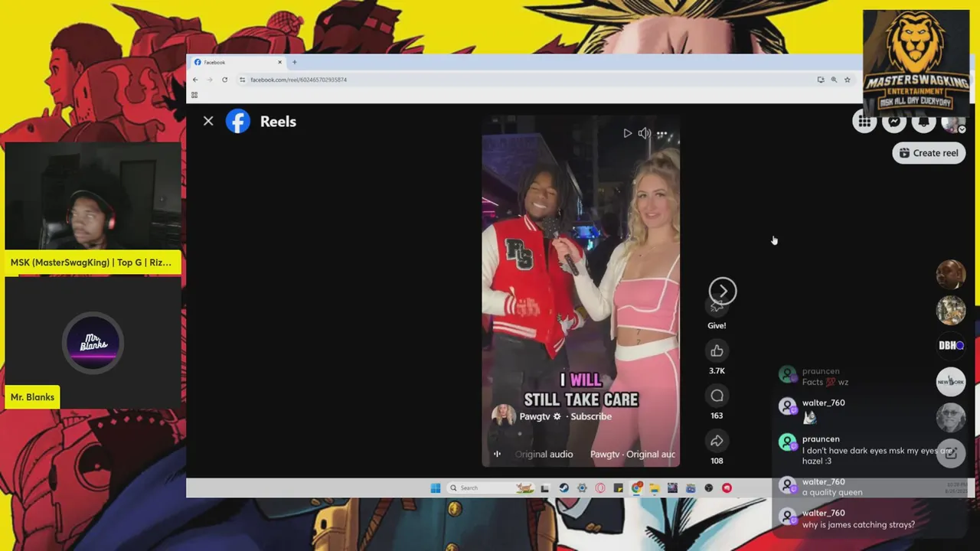Open the Messenger icon
980x551 pixels.
click(893, 122)
